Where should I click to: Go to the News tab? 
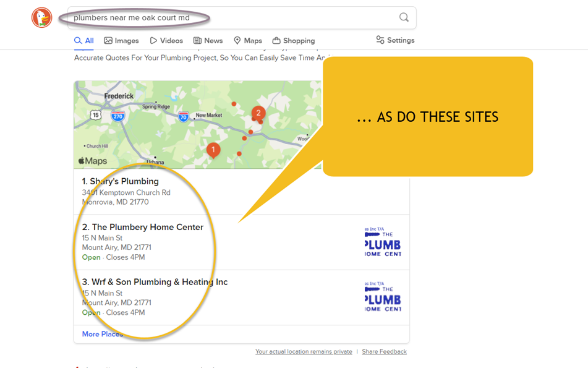point(208,41)
